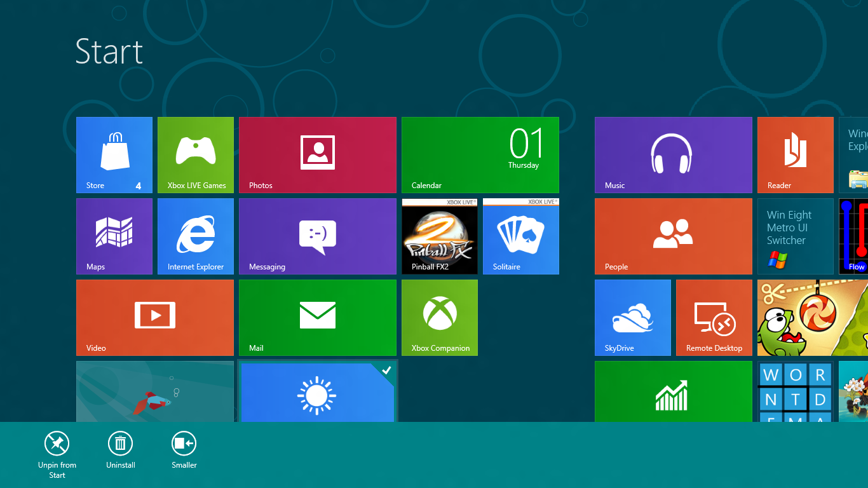The width and height of the screenshot is (868, 488).
Task: Open the Mail tile
Action: [318, 318]
